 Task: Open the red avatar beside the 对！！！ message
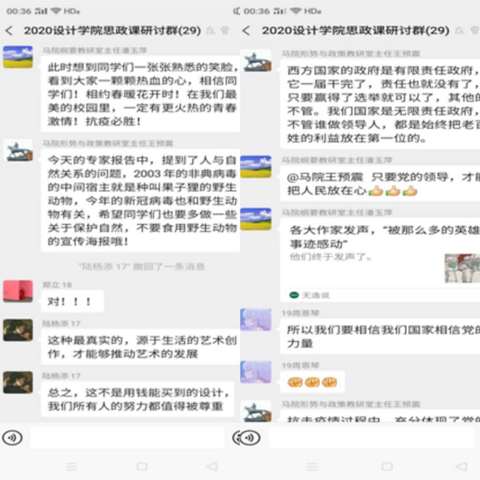tap(18, 291)
